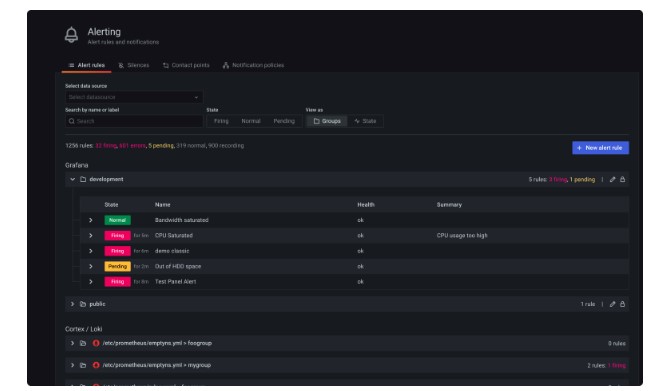
Task: Filter rules by Pending state
Action: click(284, 121)
